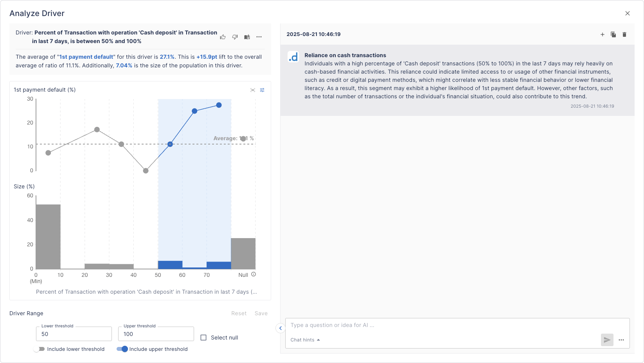Add a new chat with plus icon
644x363 pixels.
tap(603, 34)
